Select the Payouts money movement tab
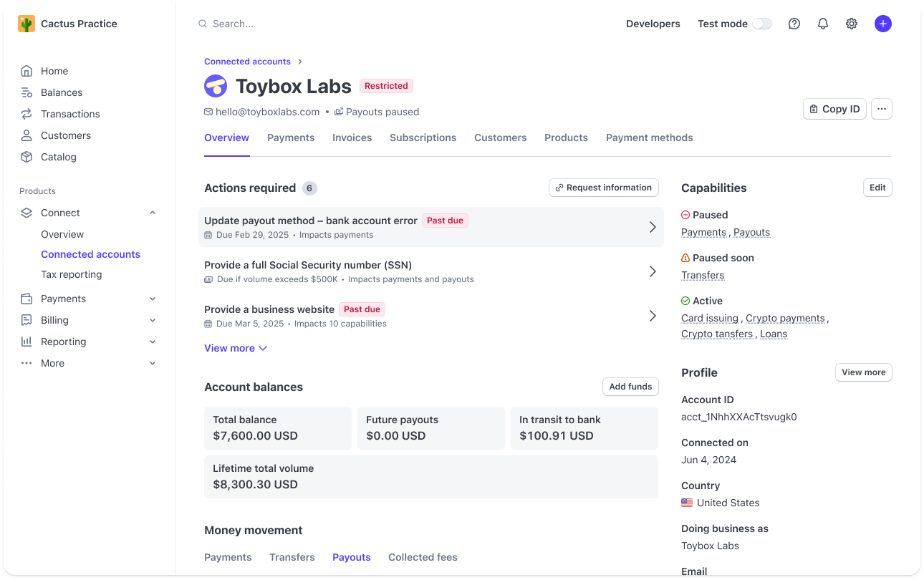Viewport: 924px width, 580px height. 352,557
